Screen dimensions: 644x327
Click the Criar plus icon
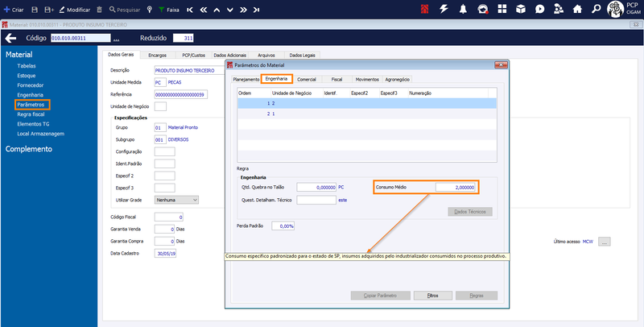6,10
